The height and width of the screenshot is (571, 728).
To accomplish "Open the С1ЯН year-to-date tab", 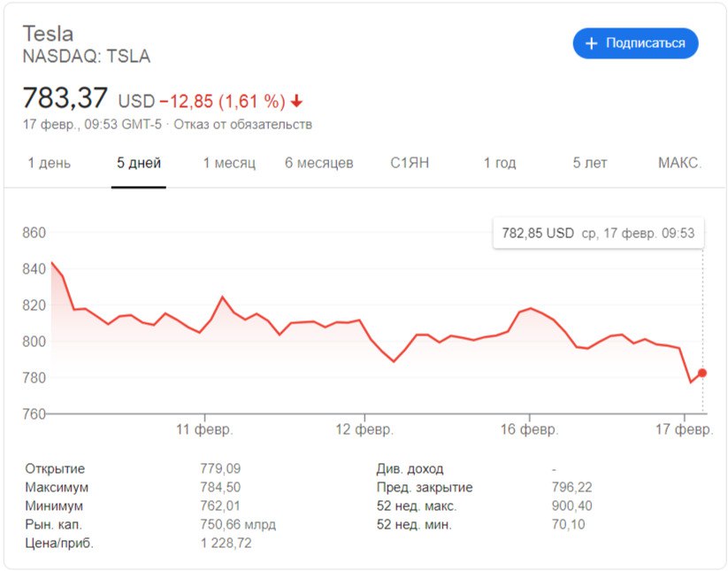I will click(410, 163).
